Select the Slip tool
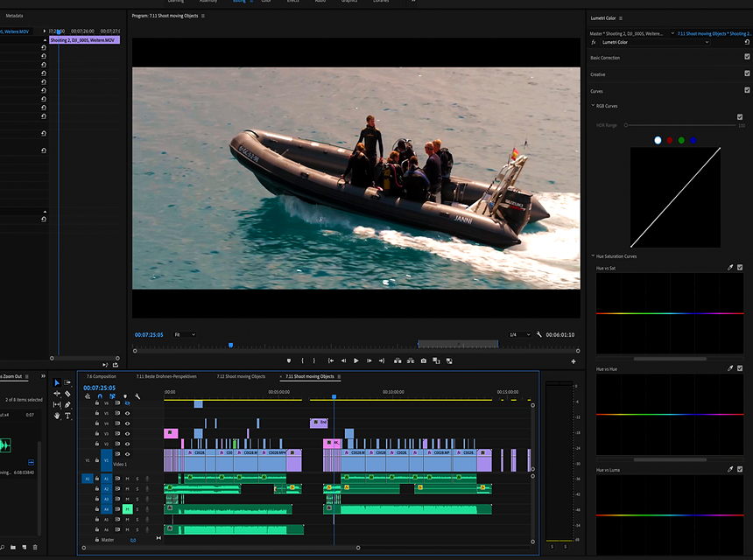Screen dimensions: 753x560 [57, 404]
